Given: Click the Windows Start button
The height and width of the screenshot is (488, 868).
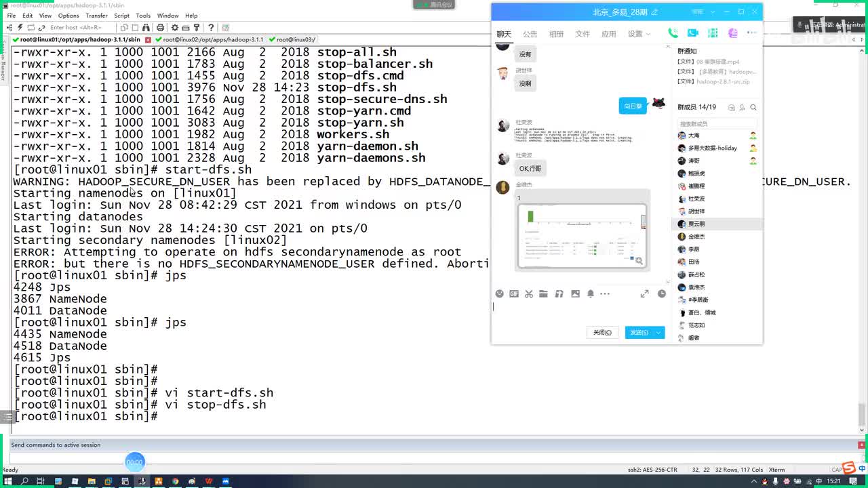Looking at the screenshot, I should point(7,481).
